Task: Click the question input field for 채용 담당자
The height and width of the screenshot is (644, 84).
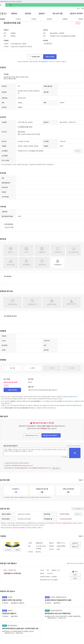Action: point(36,452)
